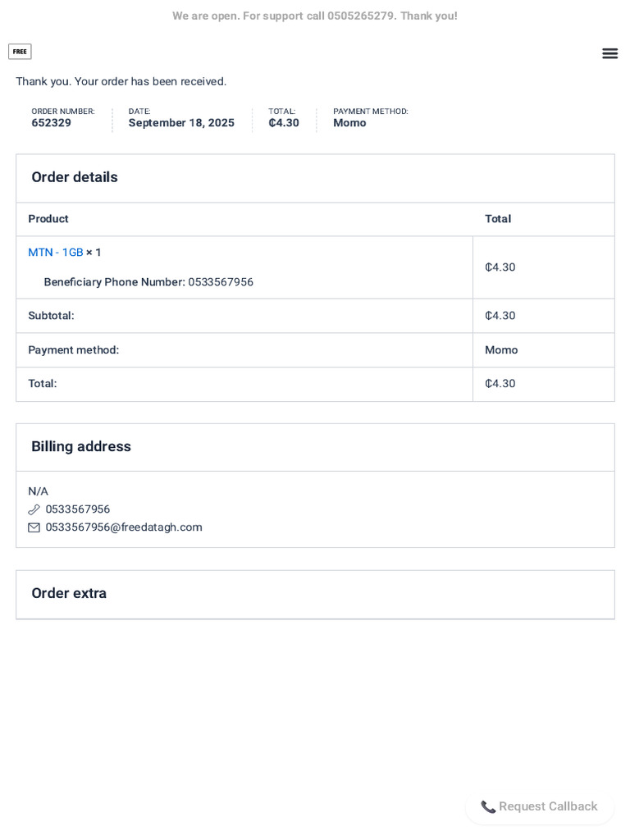Click the Product column header

coord(48,219)
